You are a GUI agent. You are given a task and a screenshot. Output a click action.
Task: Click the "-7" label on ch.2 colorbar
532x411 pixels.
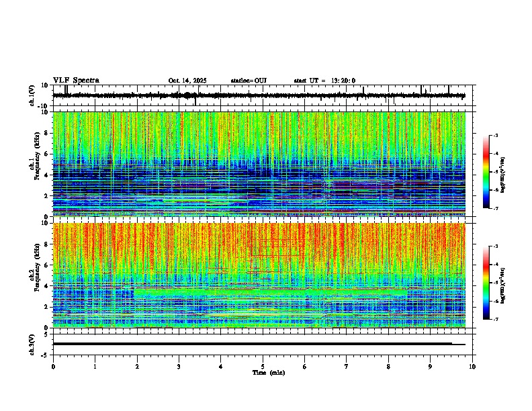point(496,319)
